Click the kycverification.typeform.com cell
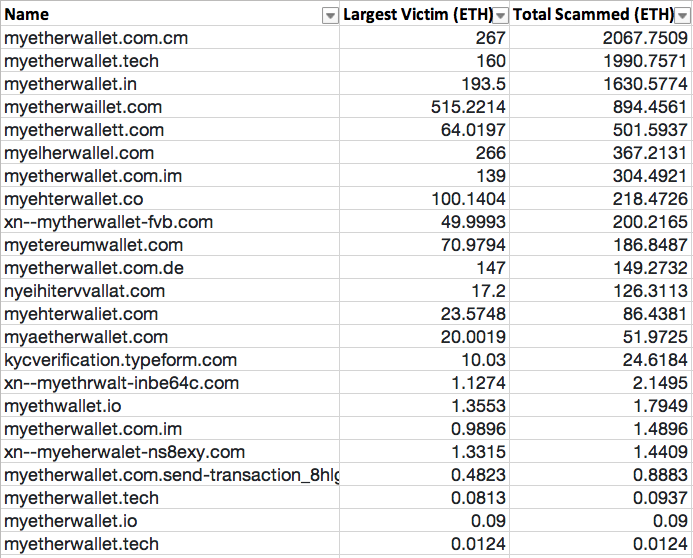693x558 pixels. coord(120,360)
